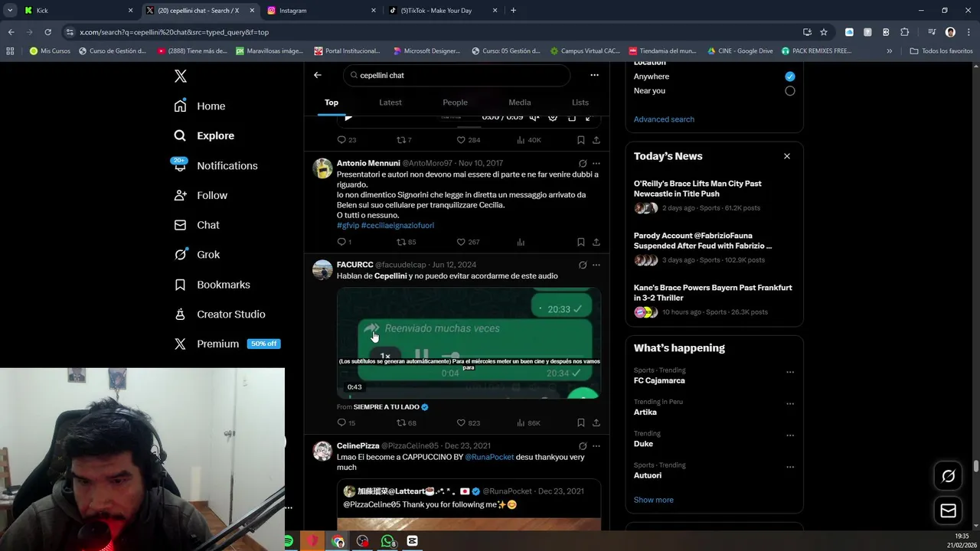This screenshot has height=551, width=980.
Task: Open more options for FC Cajamarca trend
Action: tap(790, 373)
